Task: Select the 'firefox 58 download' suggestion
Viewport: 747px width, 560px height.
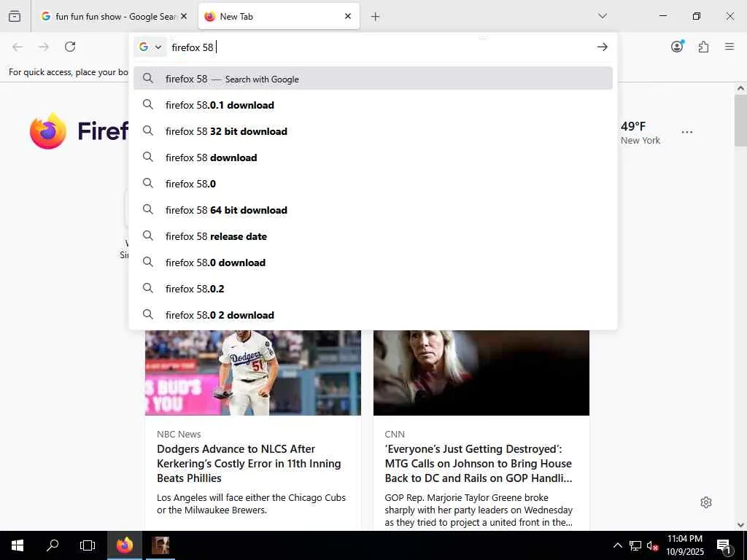Action: (373, 157)
